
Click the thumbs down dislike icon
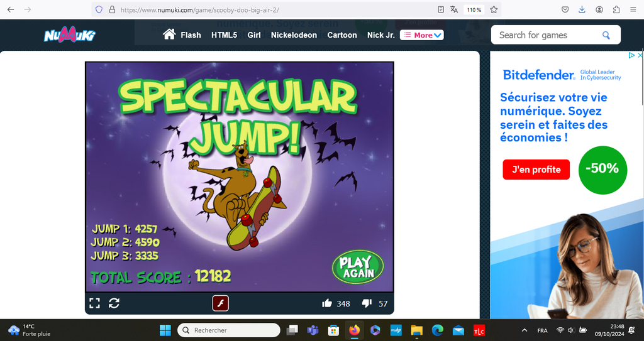[x=367, y=303]
